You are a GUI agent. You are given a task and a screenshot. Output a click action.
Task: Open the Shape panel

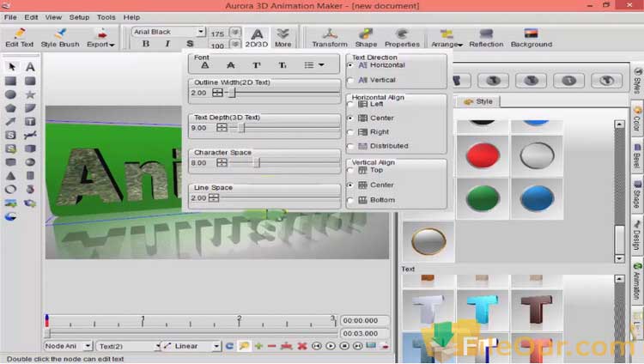tap(366, 38)
